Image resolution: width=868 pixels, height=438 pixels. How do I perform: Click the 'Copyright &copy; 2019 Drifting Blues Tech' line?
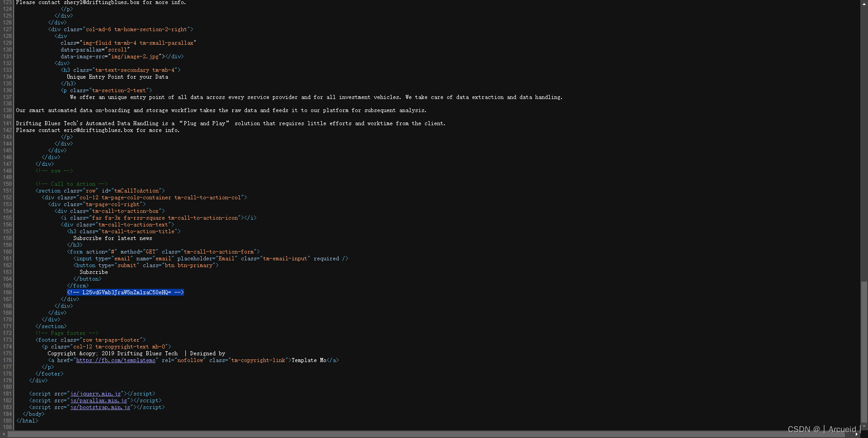136,353
